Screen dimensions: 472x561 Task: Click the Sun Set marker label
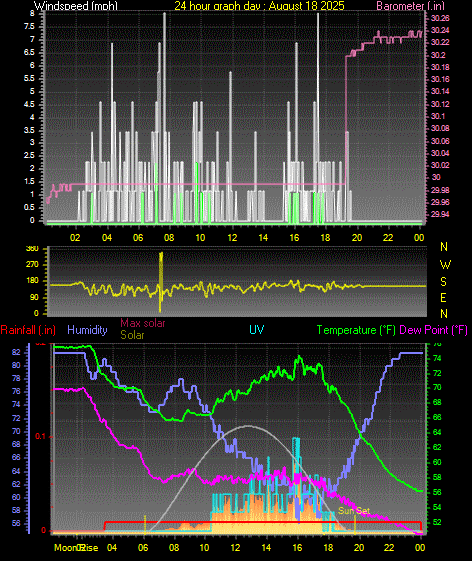point(354,511)
